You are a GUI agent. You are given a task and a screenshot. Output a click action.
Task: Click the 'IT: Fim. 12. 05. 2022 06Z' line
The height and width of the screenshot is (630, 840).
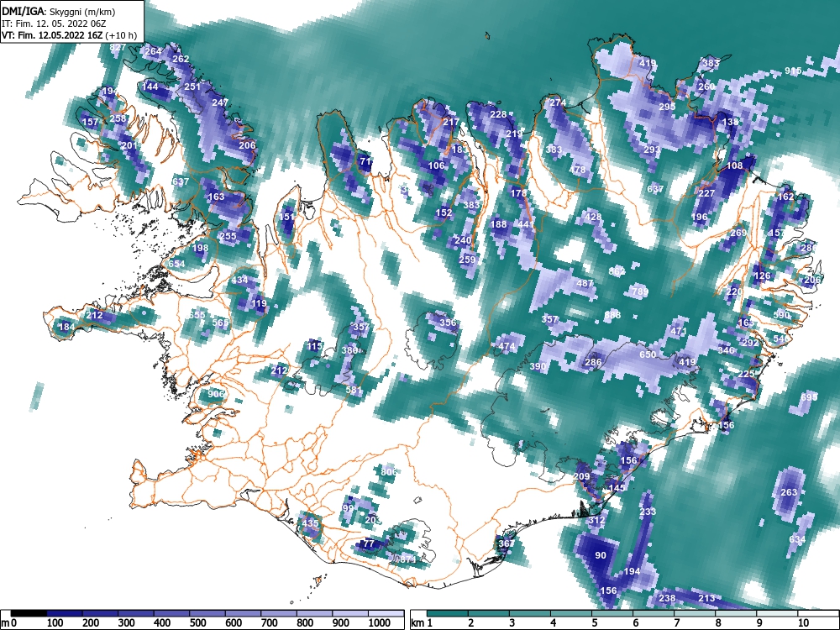click(51, 24)
